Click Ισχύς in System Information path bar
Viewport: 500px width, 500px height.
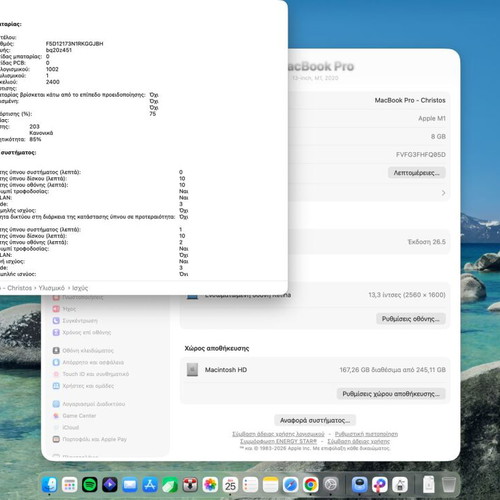coord(80,288)
